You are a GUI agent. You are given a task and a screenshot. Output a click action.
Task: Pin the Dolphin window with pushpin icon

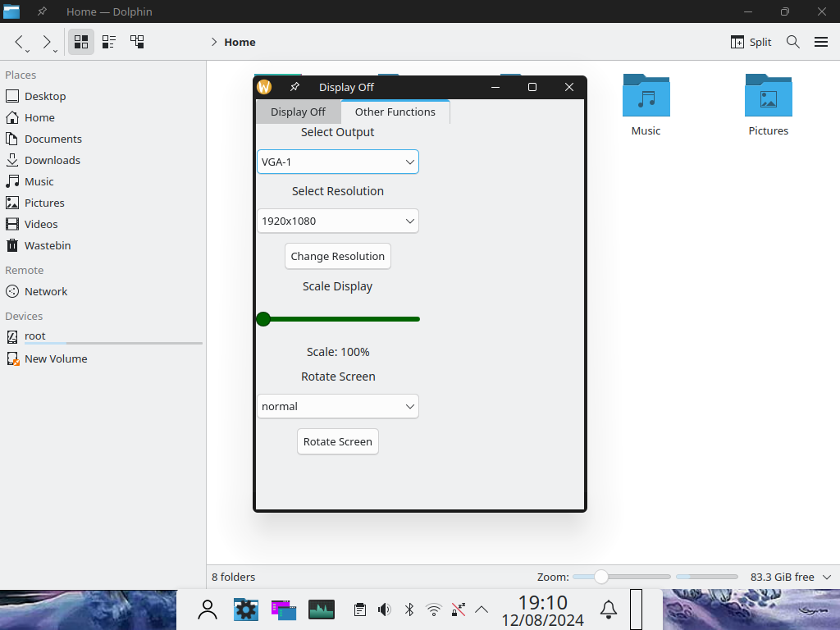(42, 11)
